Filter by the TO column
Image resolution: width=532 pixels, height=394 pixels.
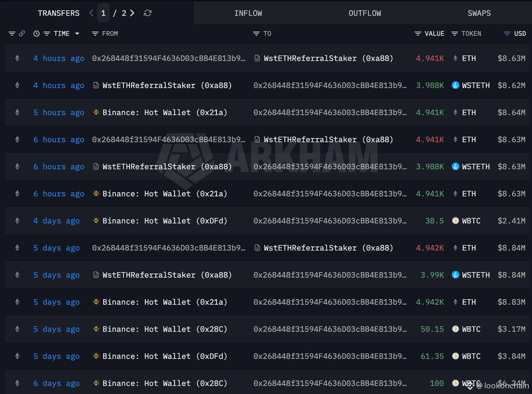[x=256, y=34]
